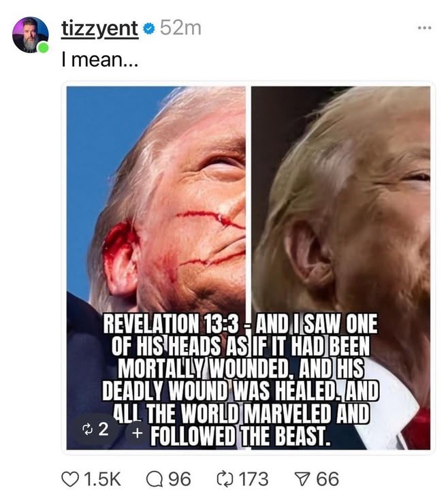
Task: Like the post with the heart icon
Action: [x=70, y=478]
